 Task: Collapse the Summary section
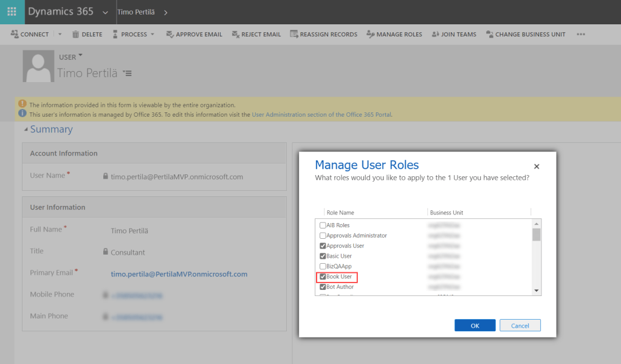click(26, 129)
